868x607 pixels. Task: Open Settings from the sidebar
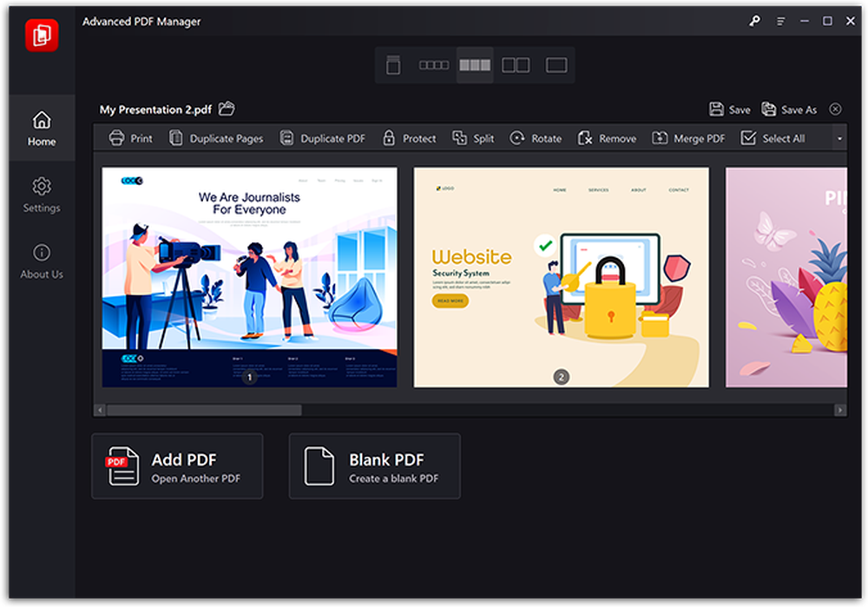(x=42, y=195)
